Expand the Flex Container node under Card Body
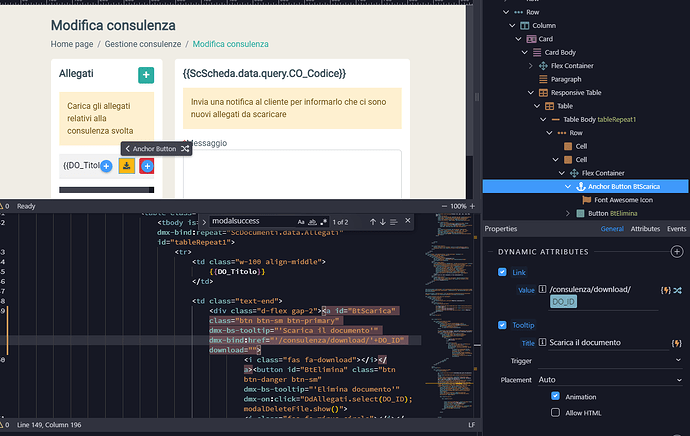The height and width of the screenshot is (436, 690). pos(531,66)
